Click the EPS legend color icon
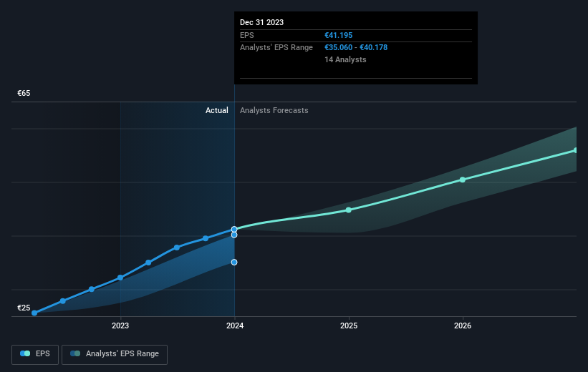This screenshot has width=588, height=372. pos(25,353)
